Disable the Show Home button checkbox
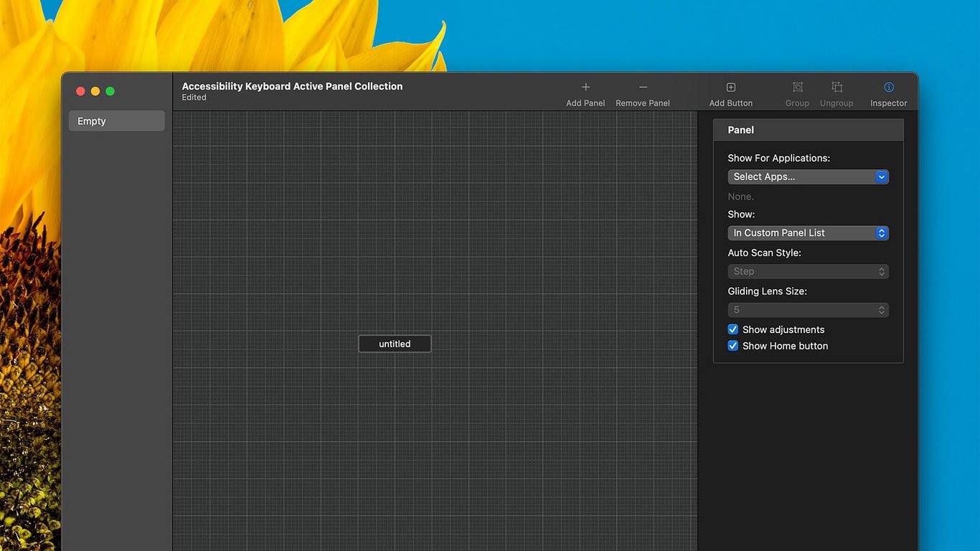The width and height of the screenshot is (980, 551). [733, 346]
